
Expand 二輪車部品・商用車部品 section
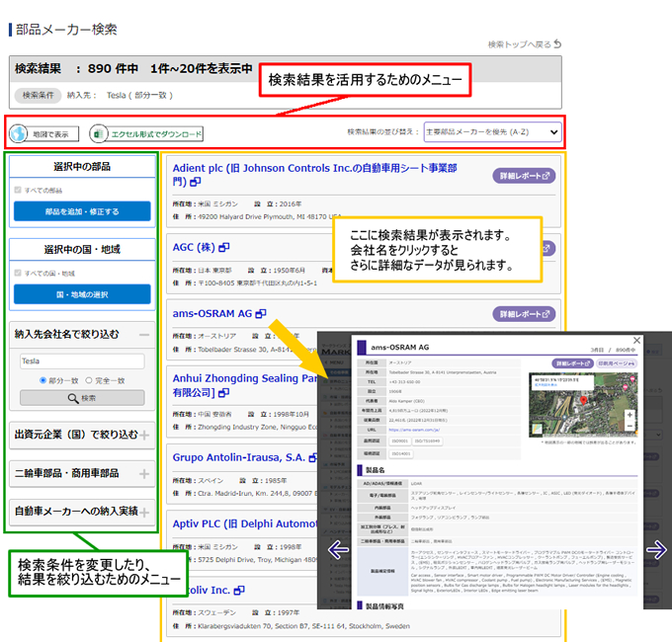pos(144,474)
